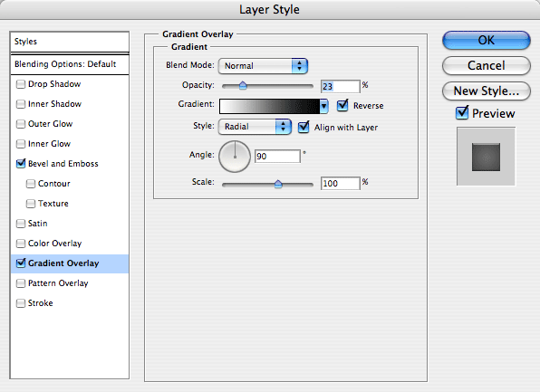Click the Opacity percentage input field

pyautogui.click(x=341, y=86)
